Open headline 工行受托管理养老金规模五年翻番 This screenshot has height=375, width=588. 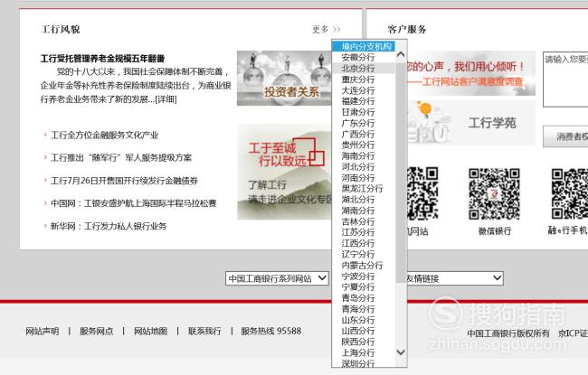[x=103, y=59]
